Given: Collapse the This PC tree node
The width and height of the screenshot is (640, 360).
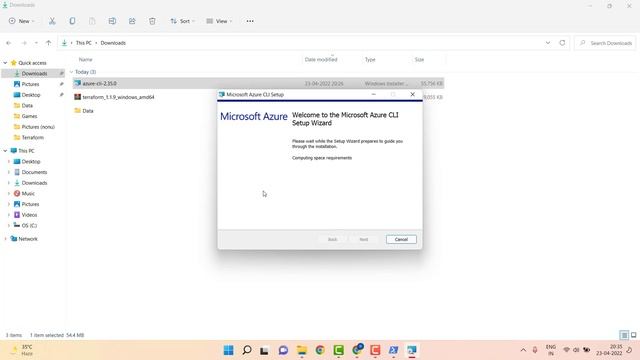Looking at the screenshot, I should pyautogui.click(x=5, y=151).
